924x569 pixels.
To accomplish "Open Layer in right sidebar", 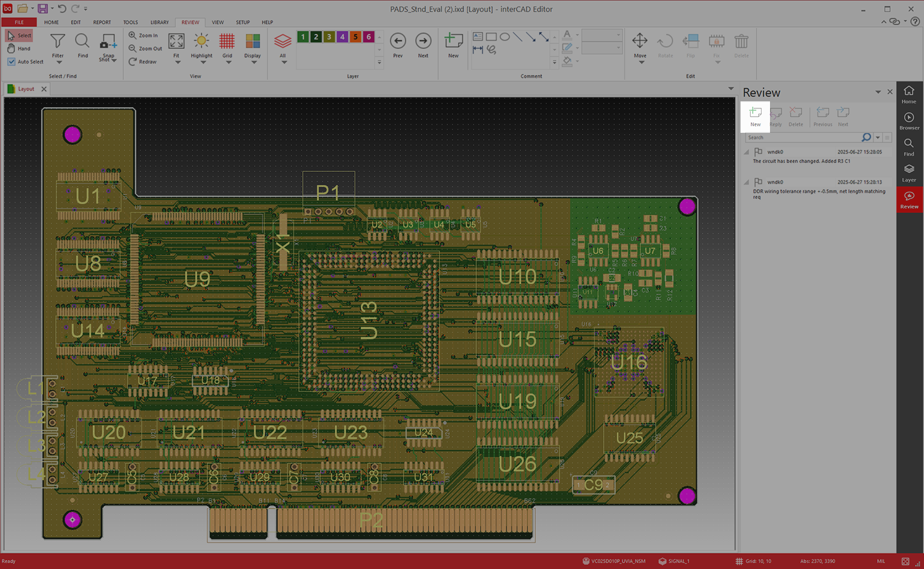I will click(909, 173).
